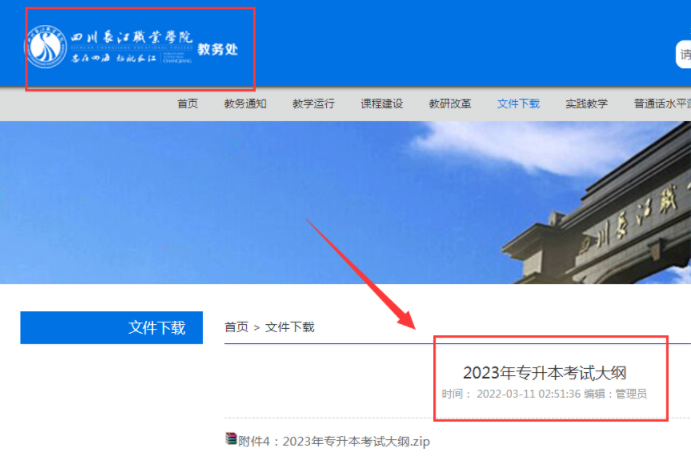Click the 文件下载 breadcrumb link
This screenshot has width=691, height=470.
click(x=290, y=327)
